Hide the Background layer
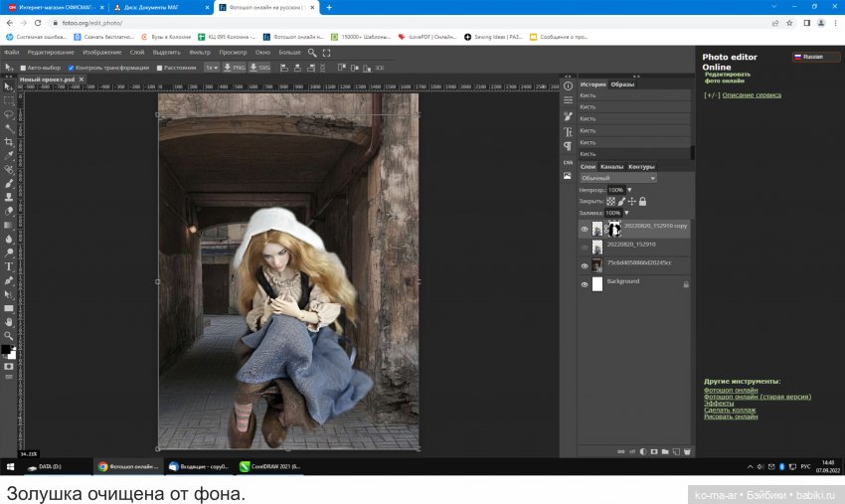The image size is (845, 504). point(585,284)
